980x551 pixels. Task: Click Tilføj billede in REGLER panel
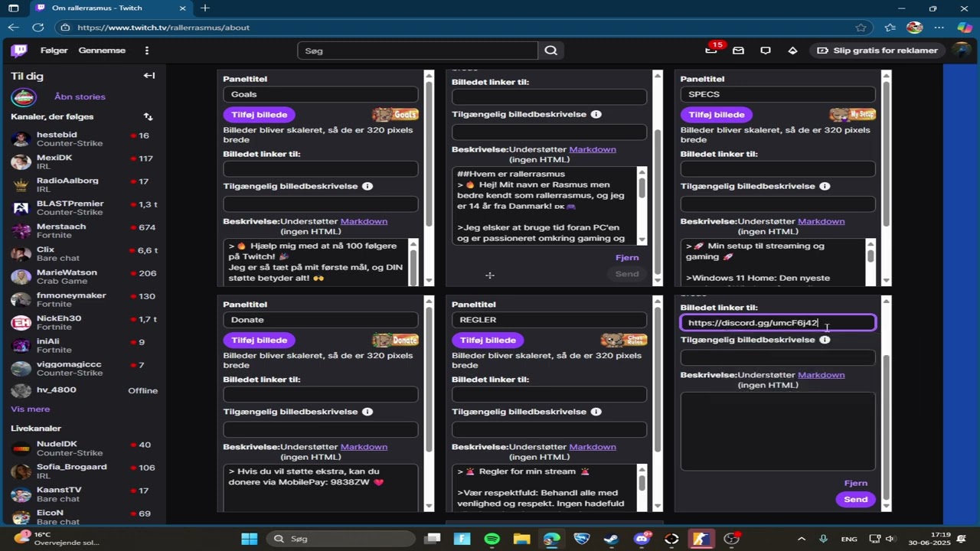[x=488, y=340]
